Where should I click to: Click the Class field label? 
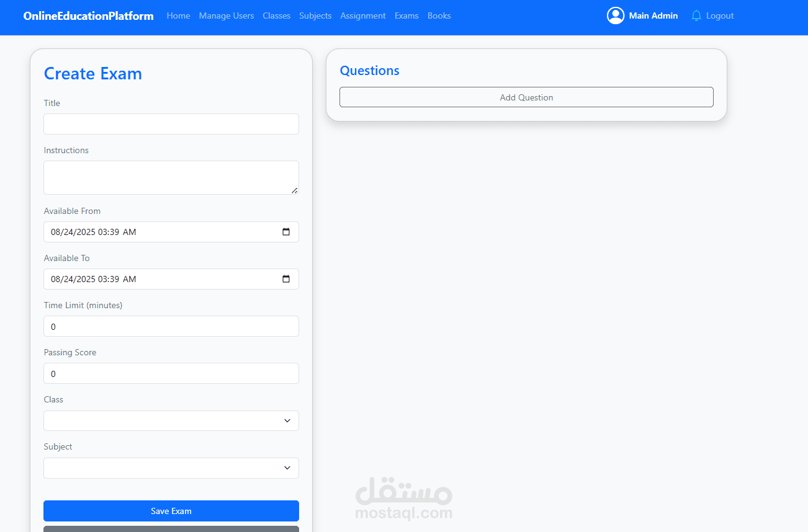click(x=53, y=399)
